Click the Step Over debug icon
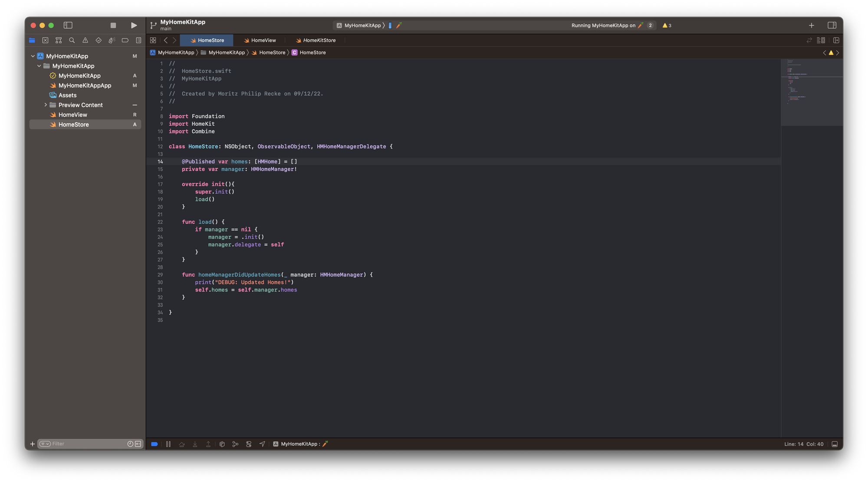868x483 pixels. click(x=182, y=444)
